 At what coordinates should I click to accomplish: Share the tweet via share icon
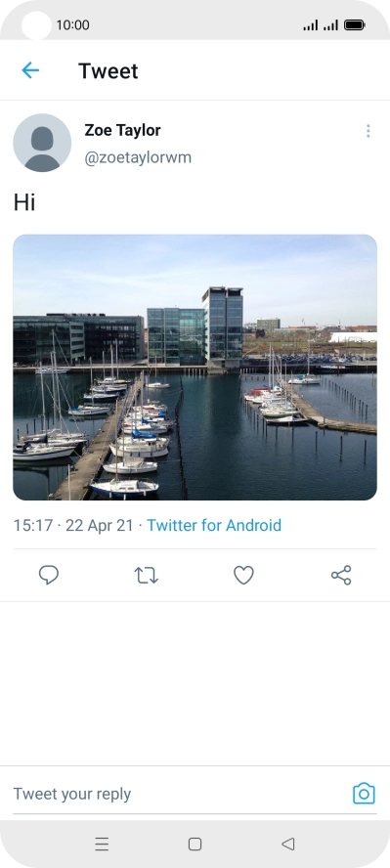click(x=341, y=575)
